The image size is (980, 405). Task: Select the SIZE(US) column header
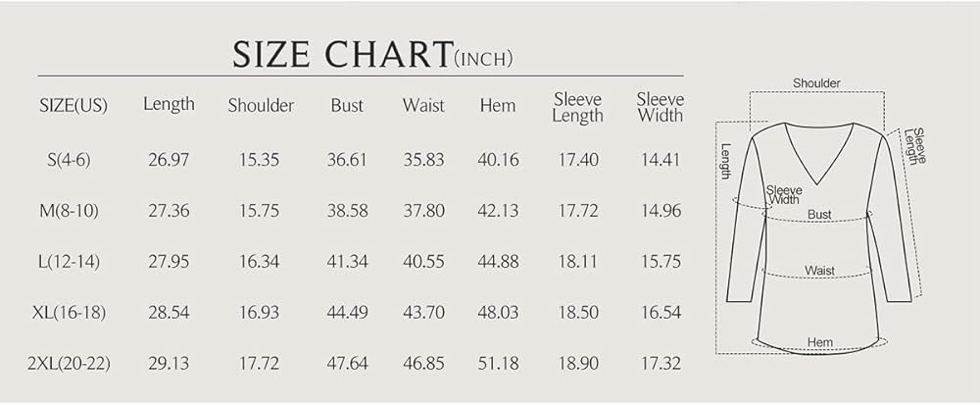tap(73, 106)
